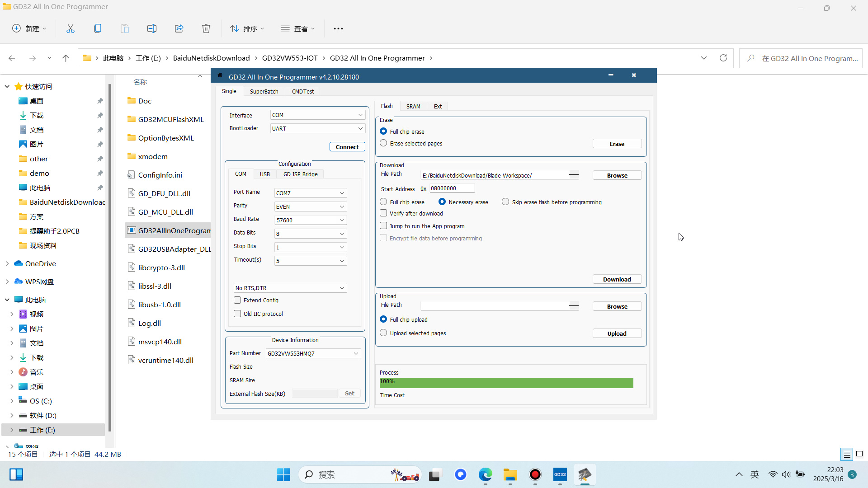Select Erase selected pages radio option
Image resolution: width=868 pixels, height=488 pixels.
click(383, 143)
